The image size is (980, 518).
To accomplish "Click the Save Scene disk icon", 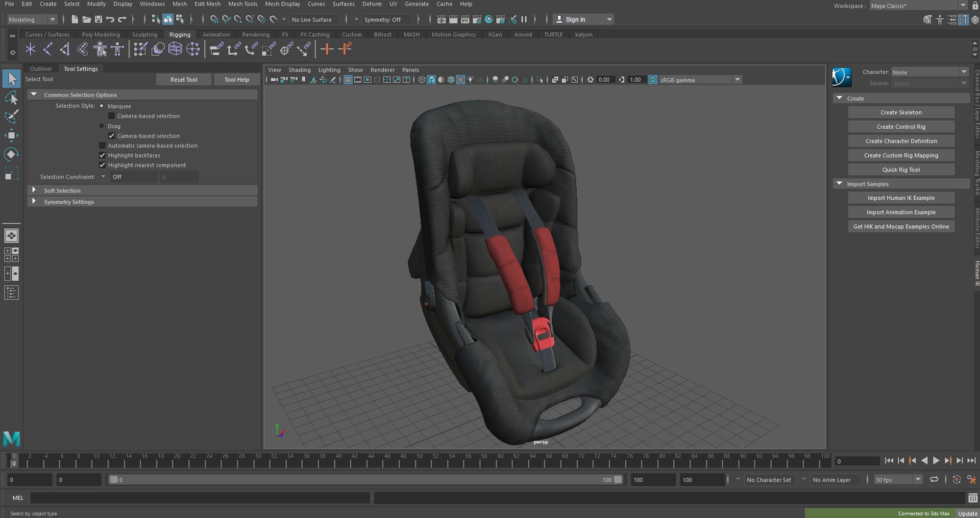I will (98, 19).
